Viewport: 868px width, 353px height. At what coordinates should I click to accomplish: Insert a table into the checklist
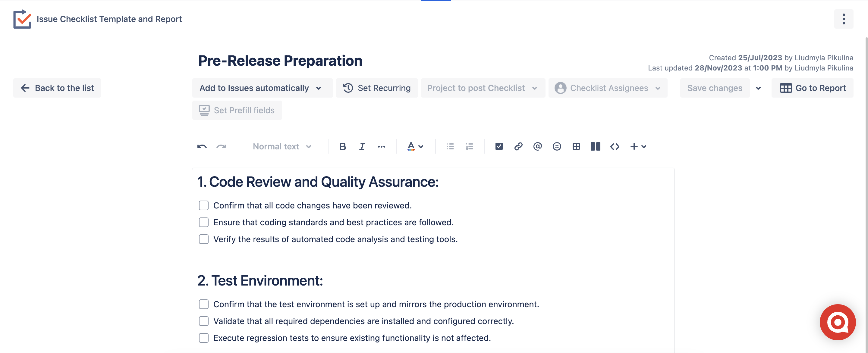coord(576,146)
